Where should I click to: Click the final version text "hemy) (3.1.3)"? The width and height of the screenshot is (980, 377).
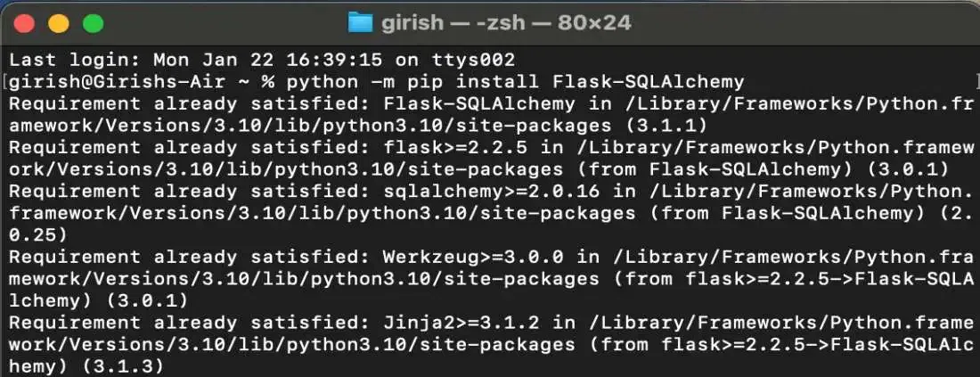[86, 365]
